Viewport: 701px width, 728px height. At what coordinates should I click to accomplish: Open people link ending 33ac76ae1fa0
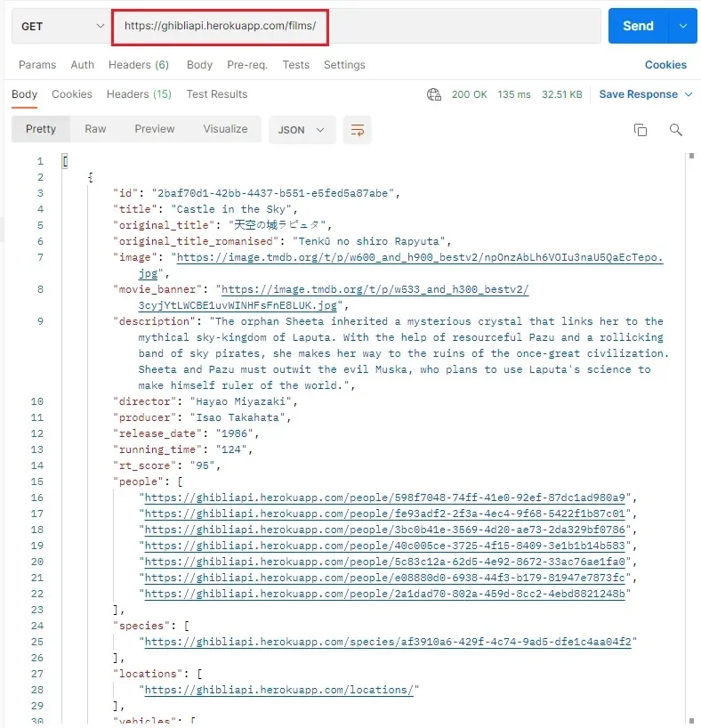point(385,562)
